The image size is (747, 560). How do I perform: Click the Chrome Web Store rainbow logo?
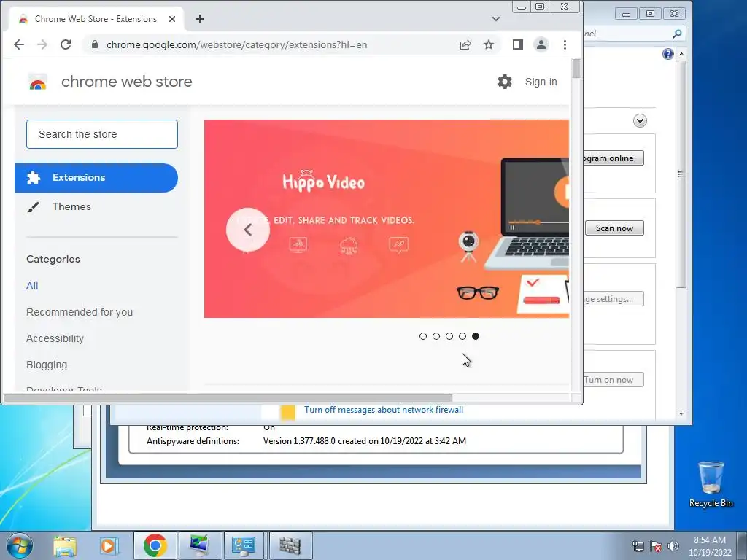click(38, 82)
